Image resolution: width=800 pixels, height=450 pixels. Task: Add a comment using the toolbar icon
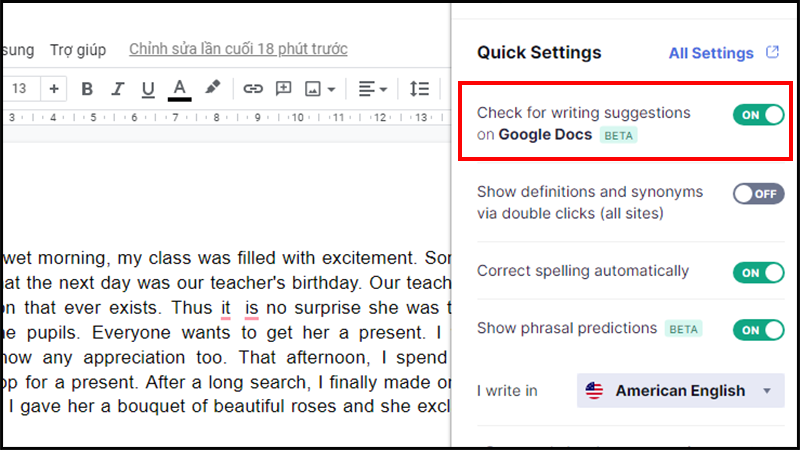point(283,89)
